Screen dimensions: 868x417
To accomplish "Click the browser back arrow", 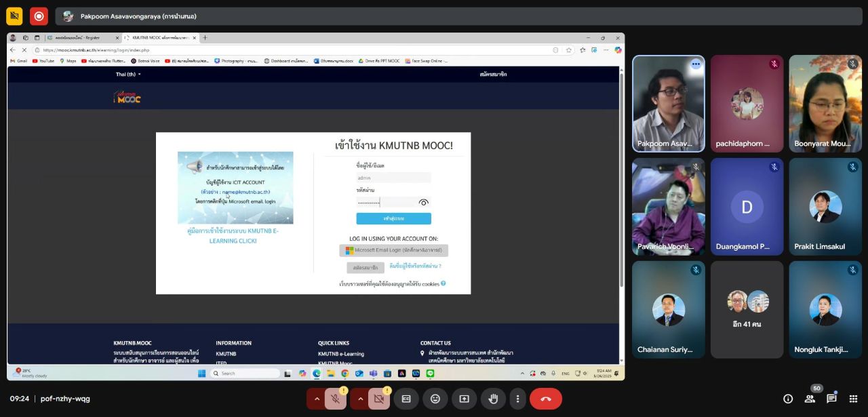I will click(x=13, y=49).
